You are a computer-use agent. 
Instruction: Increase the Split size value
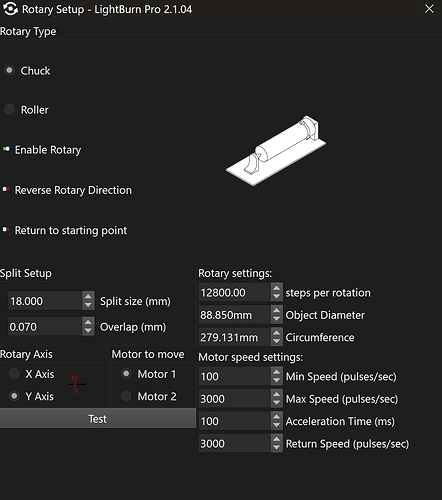coord(88,296)
